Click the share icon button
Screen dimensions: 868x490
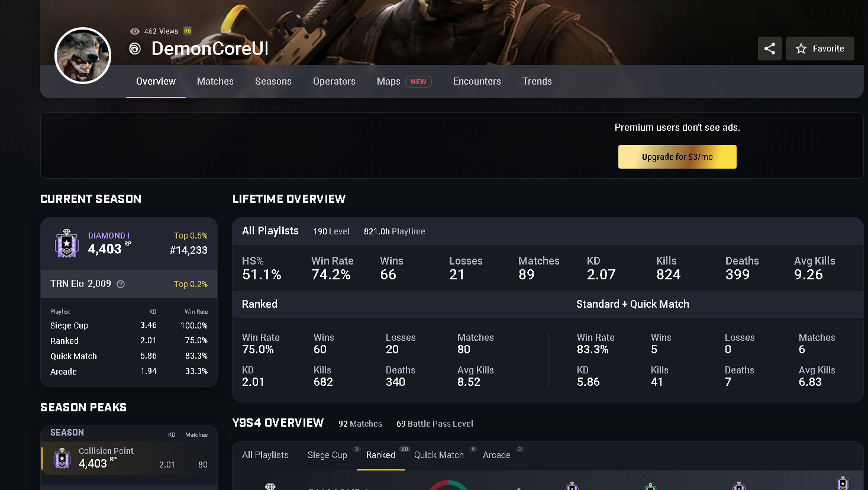(x=769, y=49)
